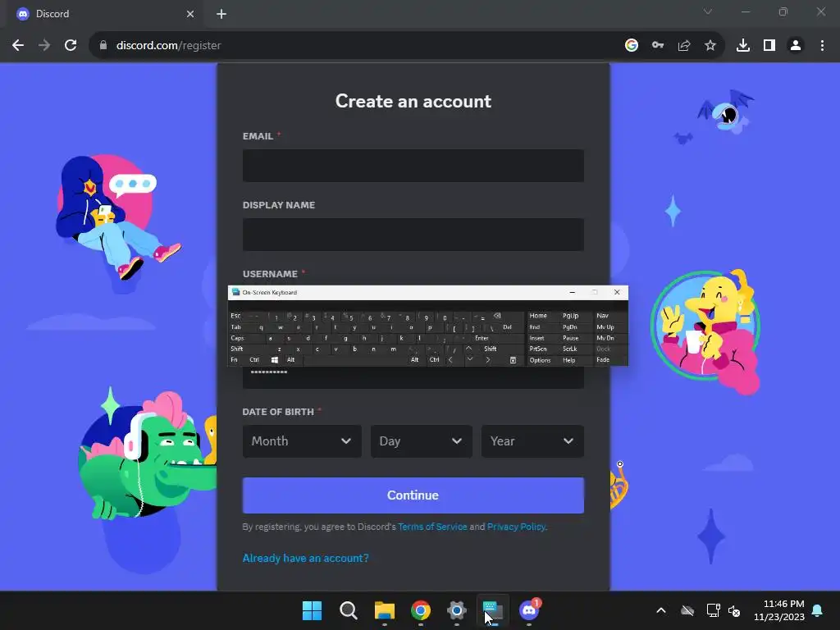
Task: Click the space bar on On-Screen Keyboard
Action: tap(354, 360)
